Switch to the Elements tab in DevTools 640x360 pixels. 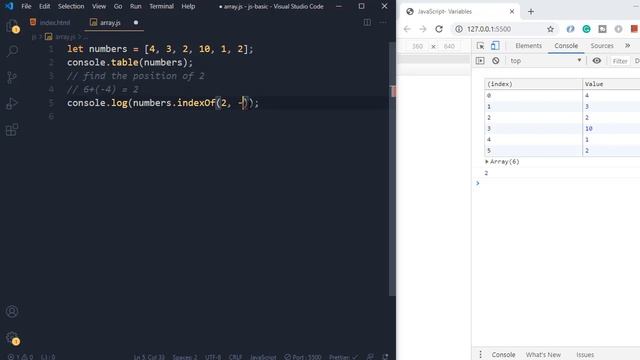[529, 46]
